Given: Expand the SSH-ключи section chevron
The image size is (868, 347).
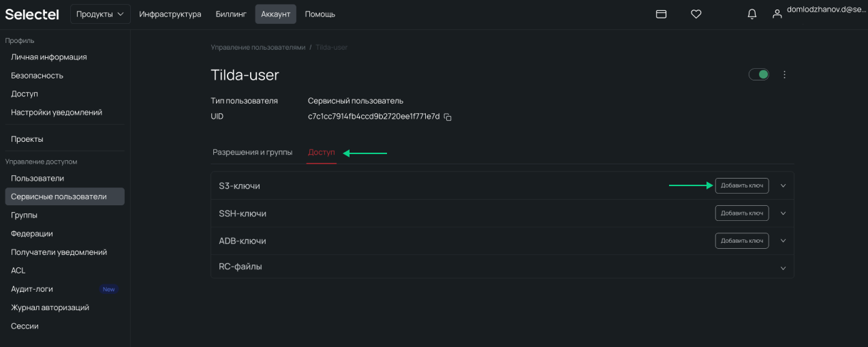Looking at the screenshot, I should [x=783, y=213].
